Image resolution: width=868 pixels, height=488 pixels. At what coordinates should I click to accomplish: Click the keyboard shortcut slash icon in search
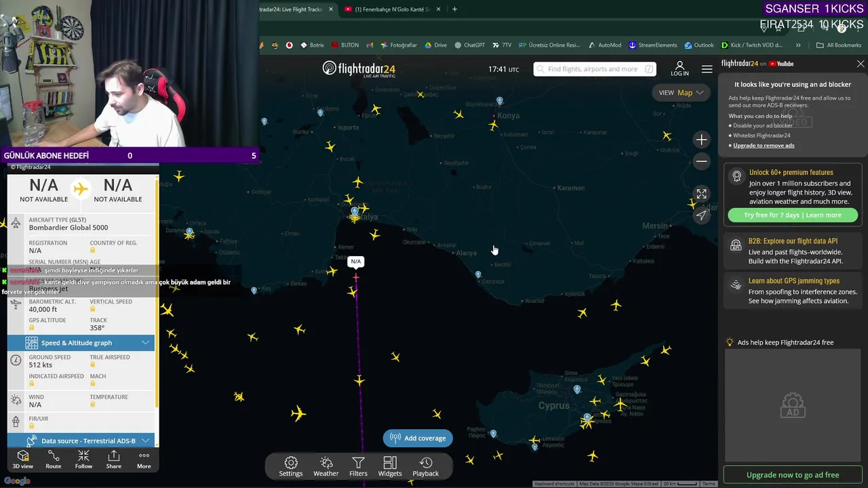click(x=649, y=69)
